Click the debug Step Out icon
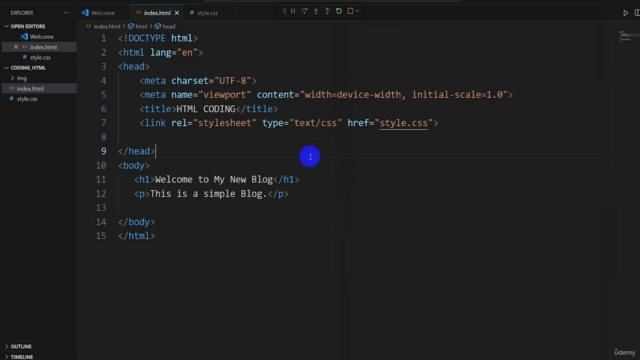 327,11
